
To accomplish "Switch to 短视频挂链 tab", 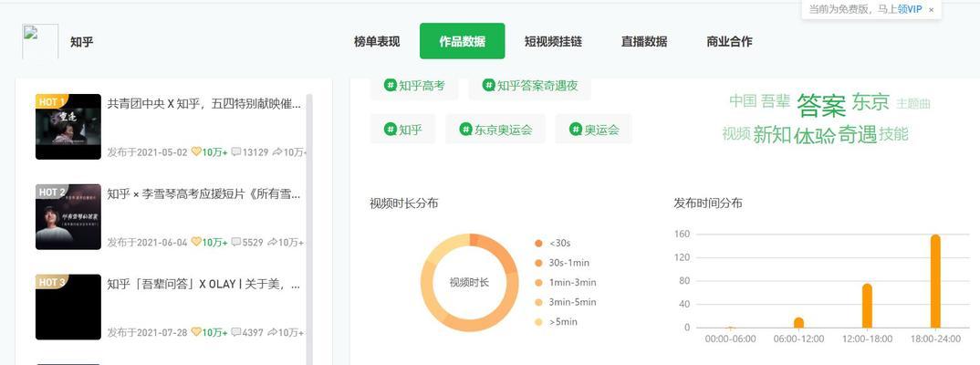I will tap(553, 42).
